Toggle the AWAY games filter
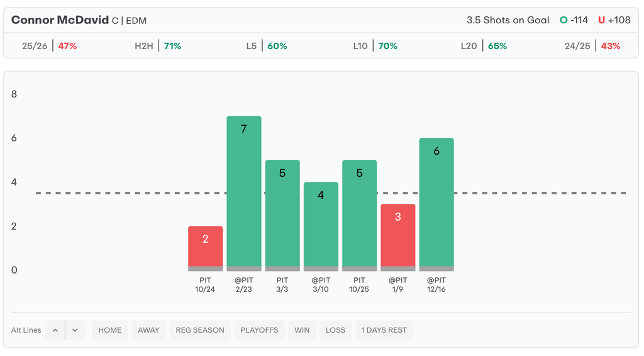This screenshot has height=356, width=644. [x=148, y=330]
